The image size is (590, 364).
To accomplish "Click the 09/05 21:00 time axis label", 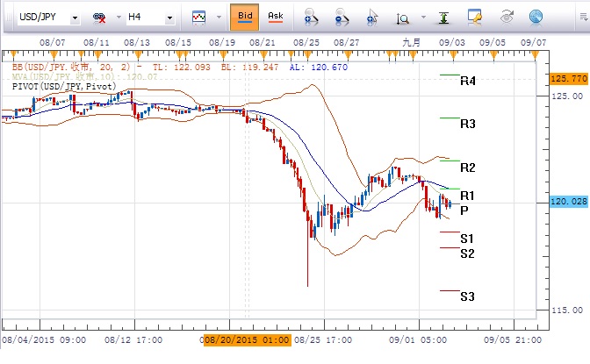I will point(513,340).
